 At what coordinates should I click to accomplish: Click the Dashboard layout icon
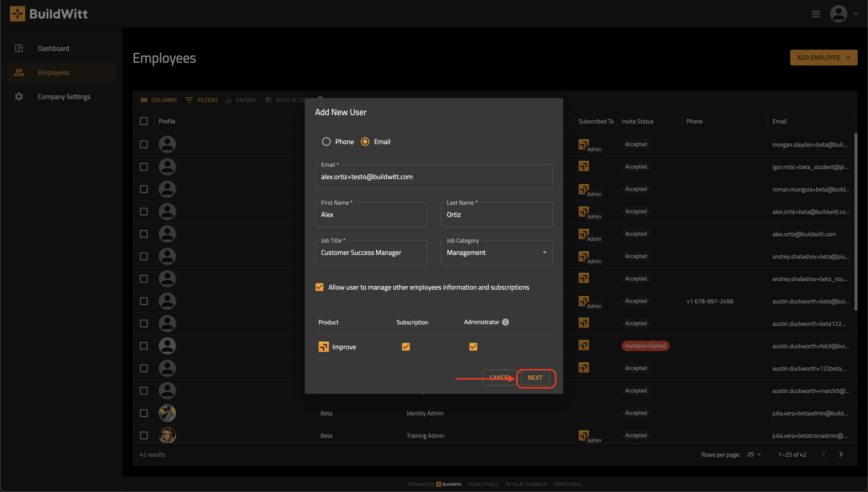(19, 48)
